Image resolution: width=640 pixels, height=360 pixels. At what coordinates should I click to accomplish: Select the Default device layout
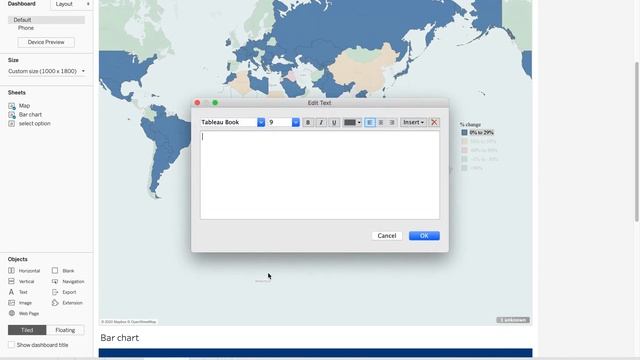(x=46, y=20)
